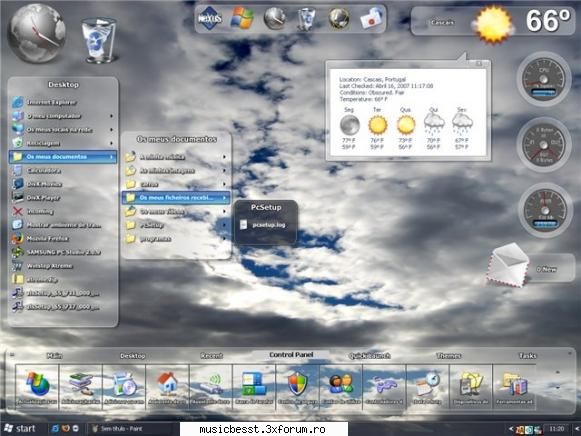Switch to the Main shelf tab
This screenshot has width=581, height=436.
point(54,356)
